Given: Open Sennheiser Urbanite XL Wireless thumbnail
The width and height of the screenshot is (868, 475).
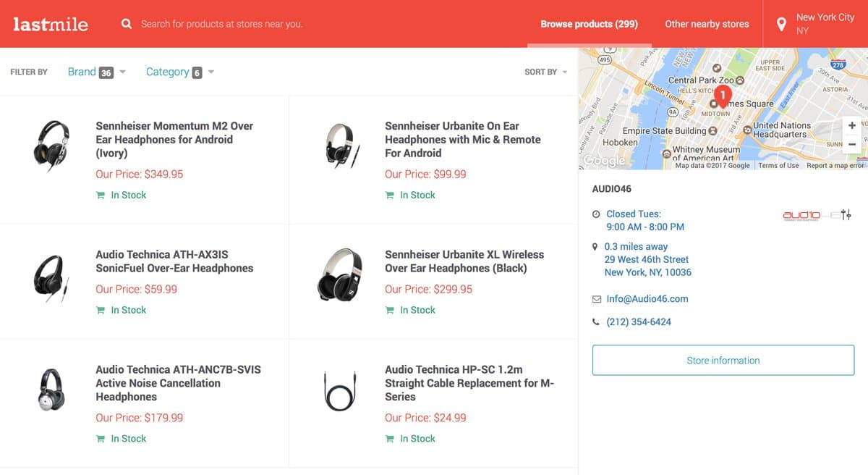Looking at the screenshot, I should tap(340, 275).
